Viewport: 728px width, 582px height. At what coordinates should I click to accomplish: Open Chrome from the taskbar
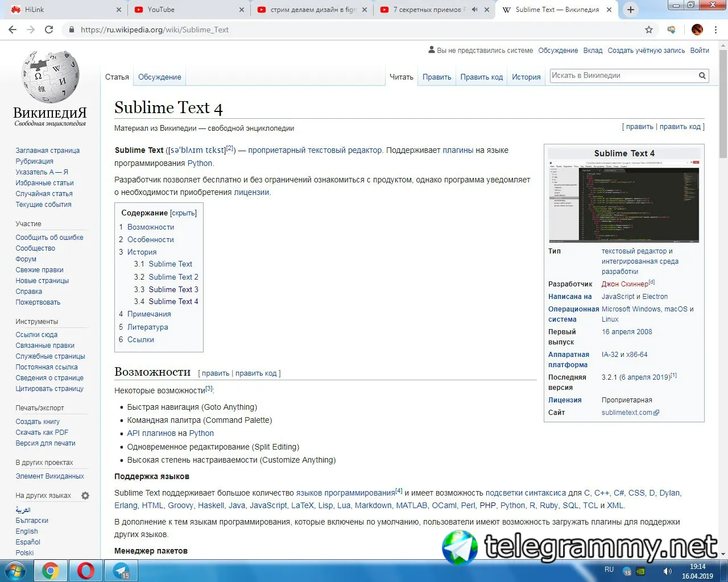tap(51, 571)
